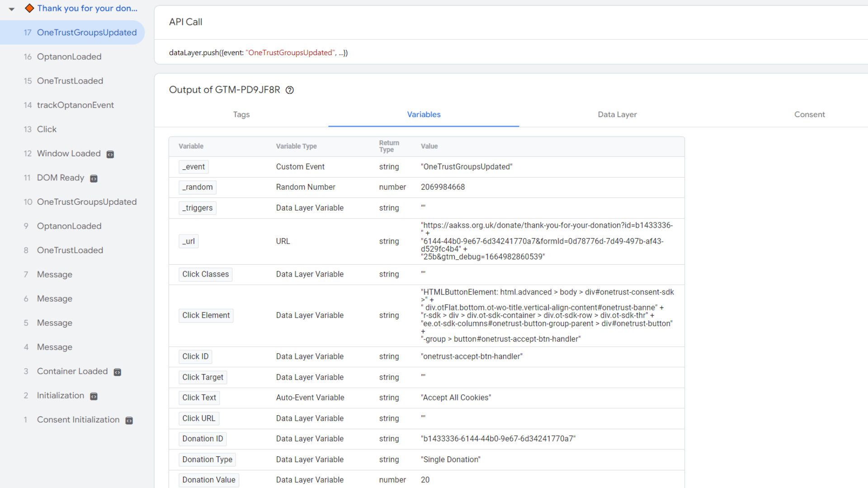Click the code icon beside Container Loaded
Screen dimensions: 868x488
(x=118, y=372)
